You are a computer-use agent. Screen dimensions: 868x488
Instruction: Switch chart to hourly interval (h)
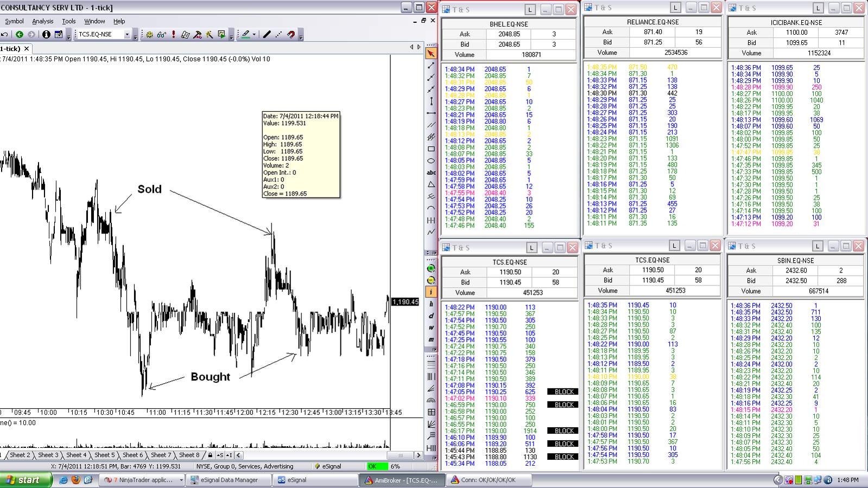tap(431, 304)
